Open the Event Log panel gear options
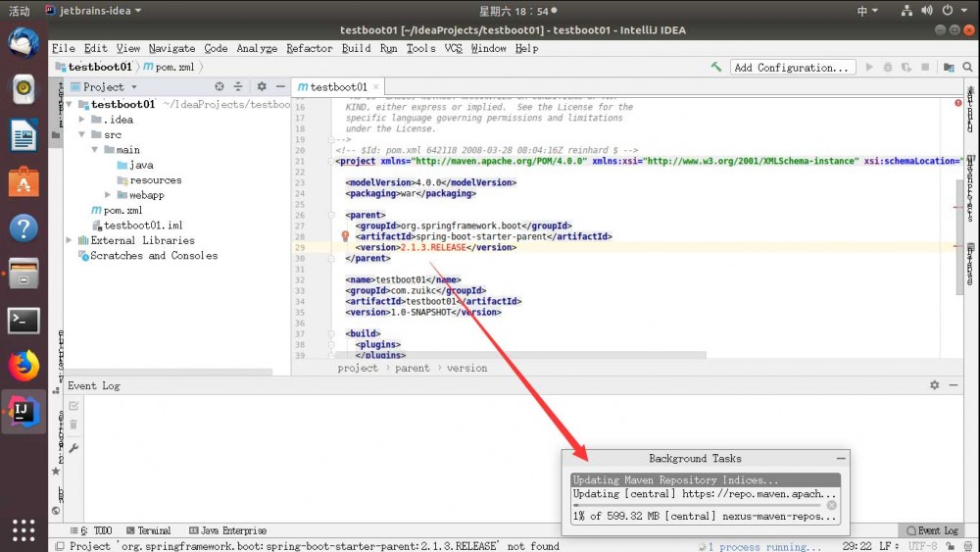Screen dimensions: 980x552 tap(934, 386)
